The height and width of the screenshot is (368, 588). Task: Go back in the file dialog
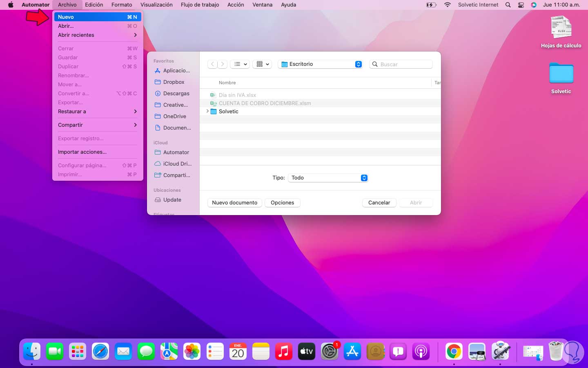pyautogui.click(x=212, y=64)
